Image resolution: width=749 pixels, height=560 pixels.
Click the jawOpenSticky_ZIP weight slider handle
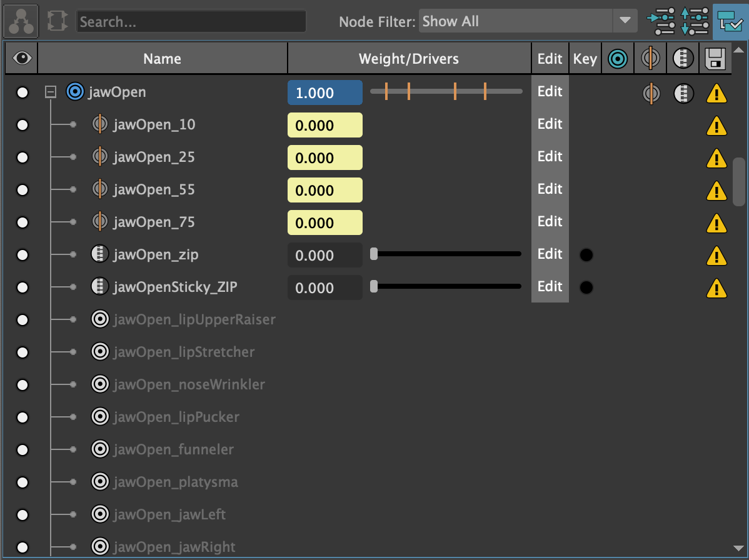(x=374, y=286)
